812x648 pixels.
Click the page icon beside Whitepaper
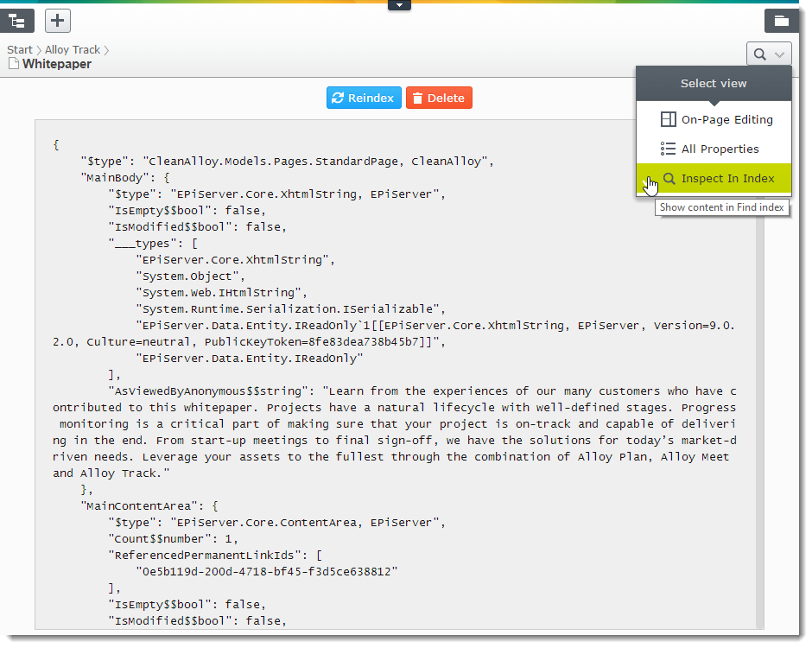[13, 64]
